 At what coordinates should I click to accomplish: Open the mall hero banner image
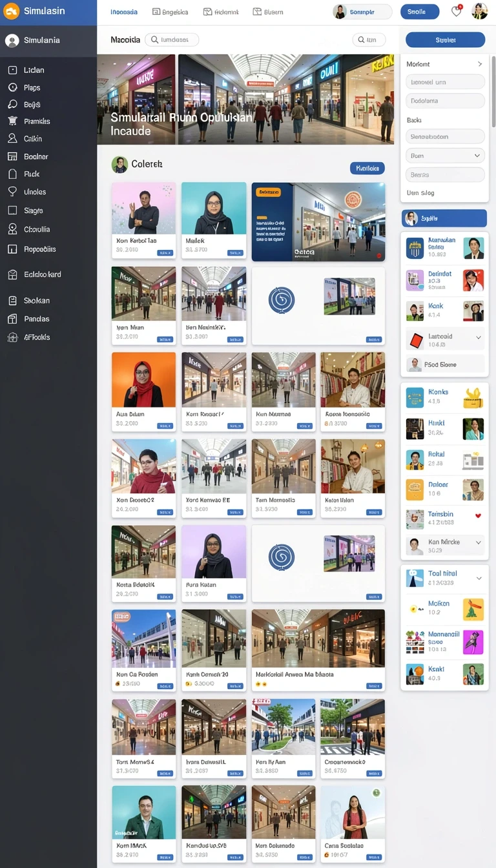(x=245, y=99)
